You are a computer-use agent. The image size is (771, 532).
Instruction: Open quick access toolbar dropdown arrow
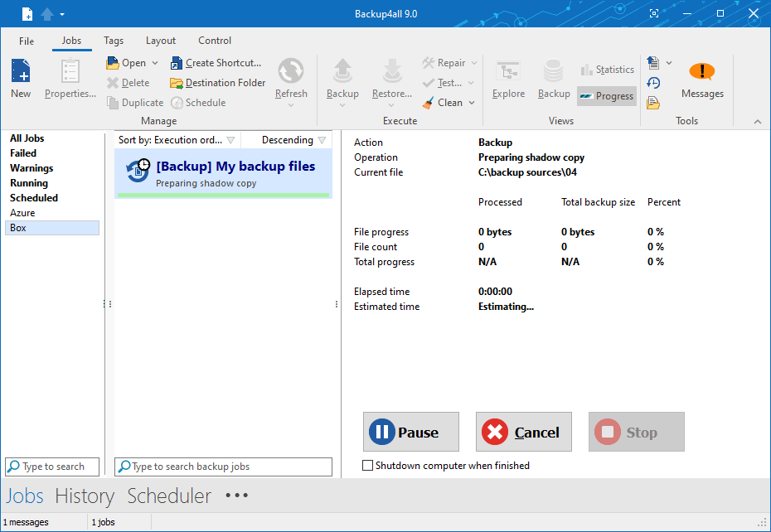(x=62, y=14)
